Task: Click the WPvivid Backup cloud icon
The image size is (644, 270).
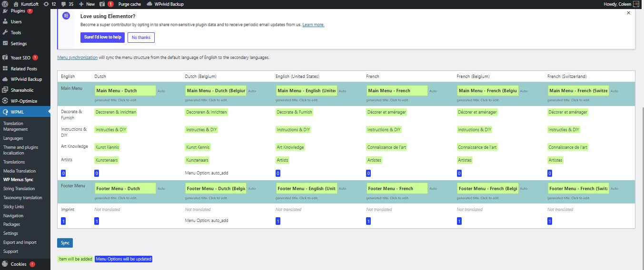Action: click(150, 4)
